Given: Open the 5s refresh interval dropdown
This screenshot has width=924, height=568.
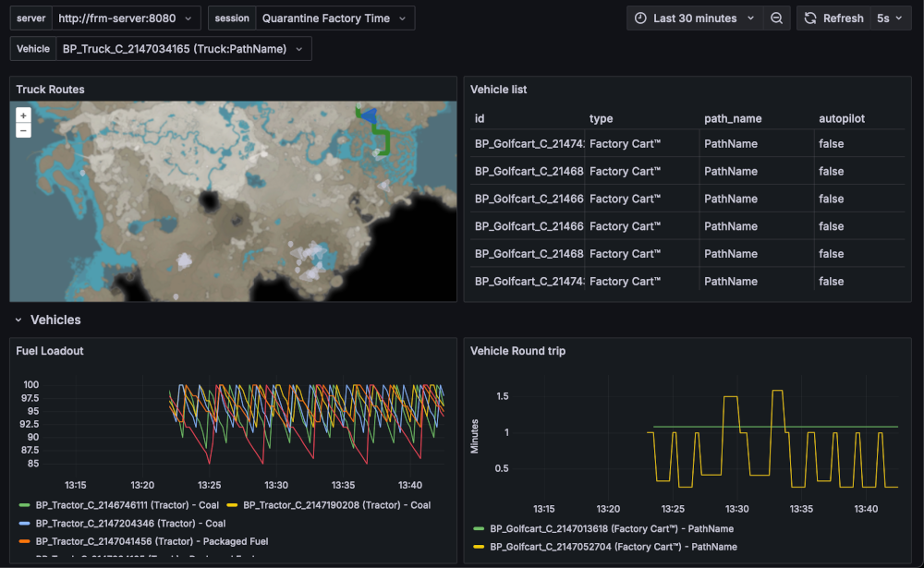Looking at the screenshot, I should point(890,18).
